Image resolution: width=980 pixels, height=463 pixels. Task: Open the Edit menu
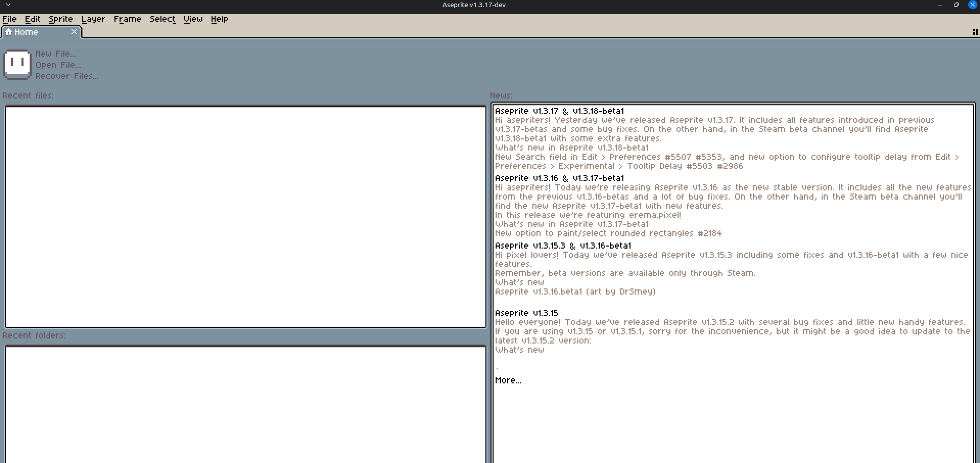coord(32,19)
